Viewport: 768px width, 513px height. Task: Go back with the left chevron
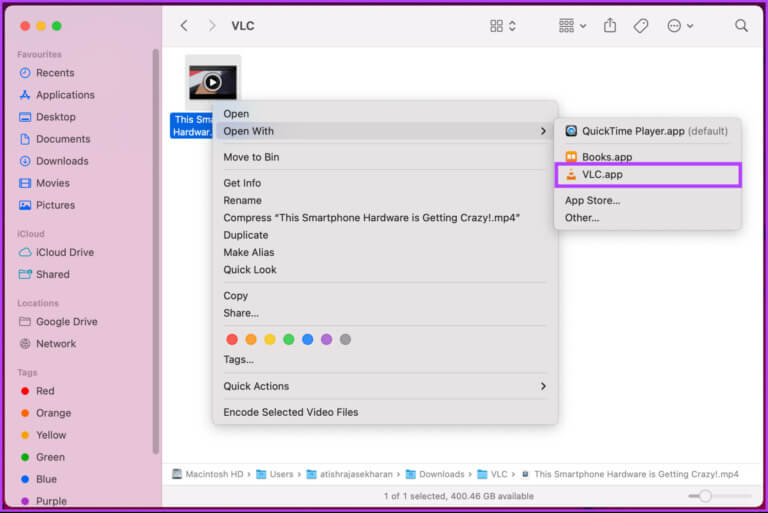pyautogui.click(x=184, y=26)
